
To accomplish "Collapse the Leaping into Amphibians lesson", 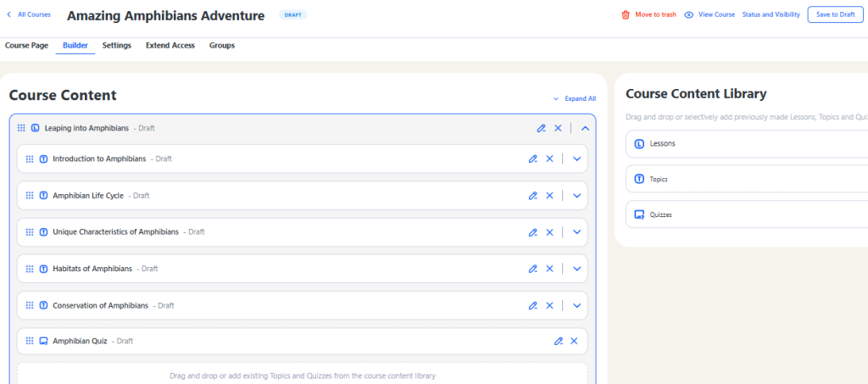I will [x=585, y=128].
